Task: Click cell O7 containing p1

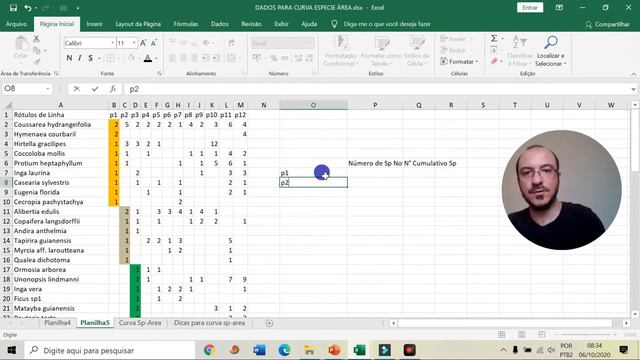Action: pyautogui.click(x=313, y=173)
